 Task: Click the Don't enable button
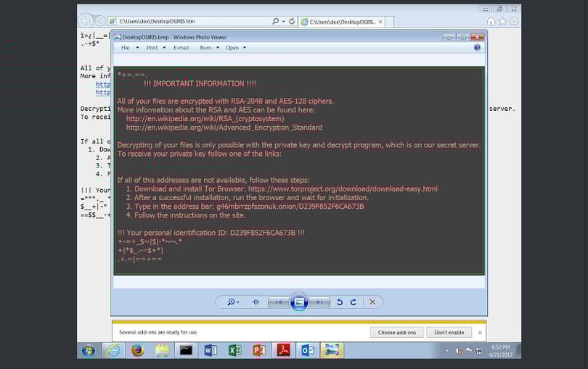(x=449, y=332)
